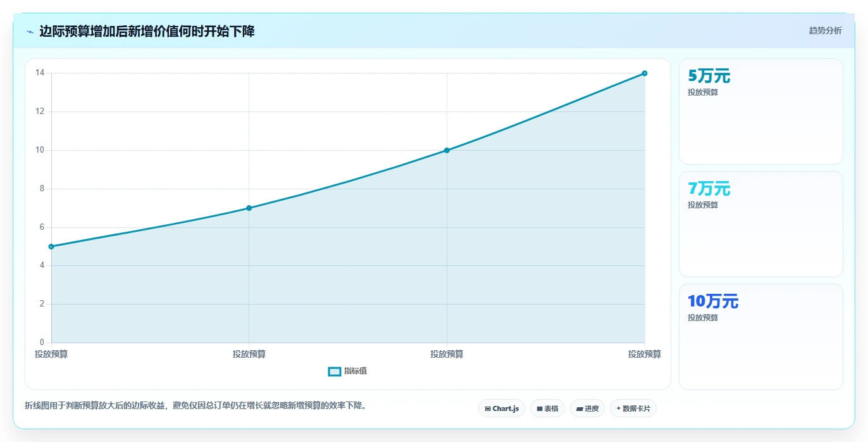Click the y-axis label 14
This screenshot has height=442, width=868.
[x=40, y=73]
